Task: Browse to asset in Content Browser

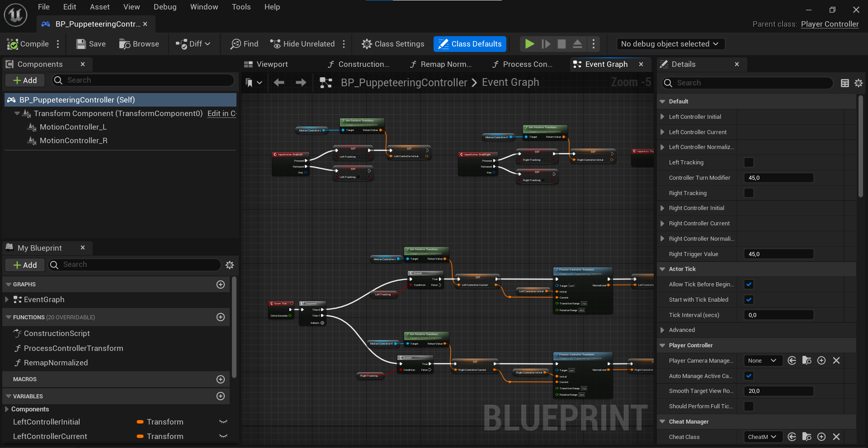Action: [139, 44]
